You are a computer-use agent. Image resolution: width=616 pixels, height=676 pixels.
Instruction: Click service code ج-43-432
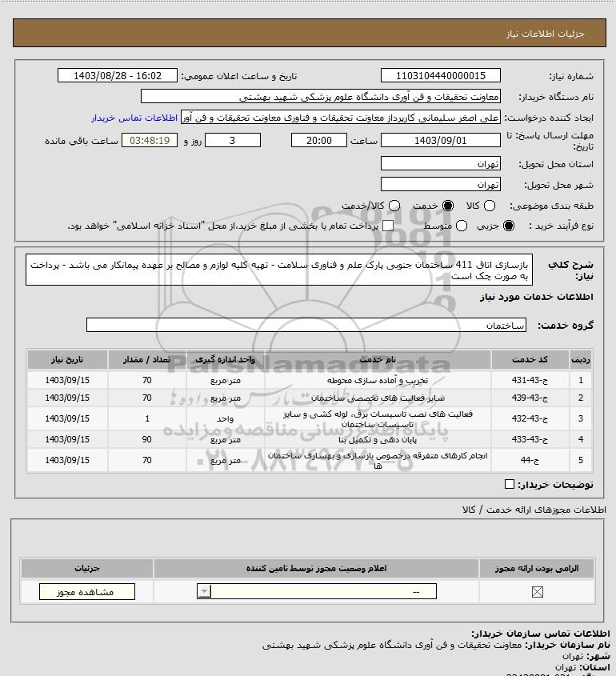click(x=530, y=418)
